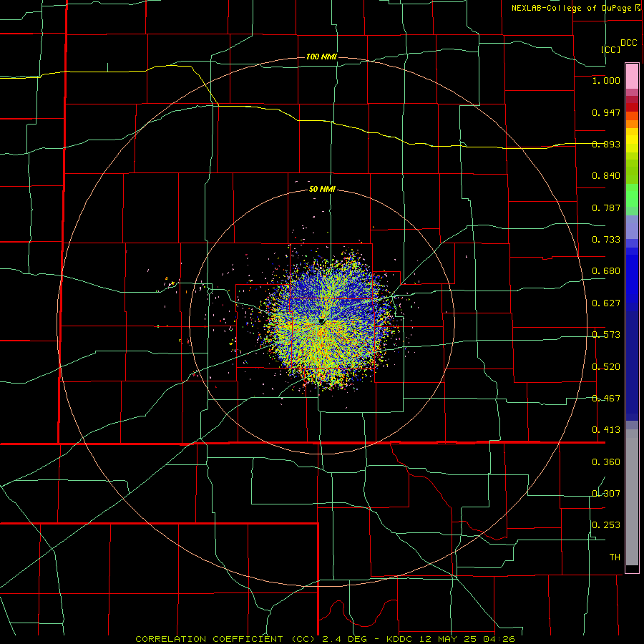Image resolution: width=644 pixels, height=644 pixels.
Task: Click the 0.680 value on the color scale
Action: click(x=606, y=271)
